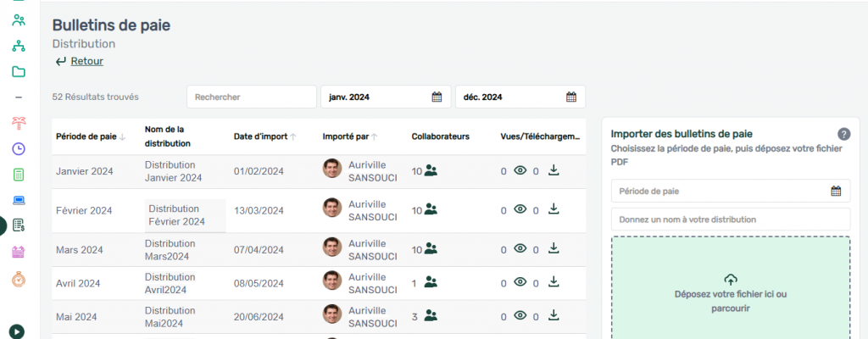Click the Retour link
Screen dimensions: 868x339
86,61
